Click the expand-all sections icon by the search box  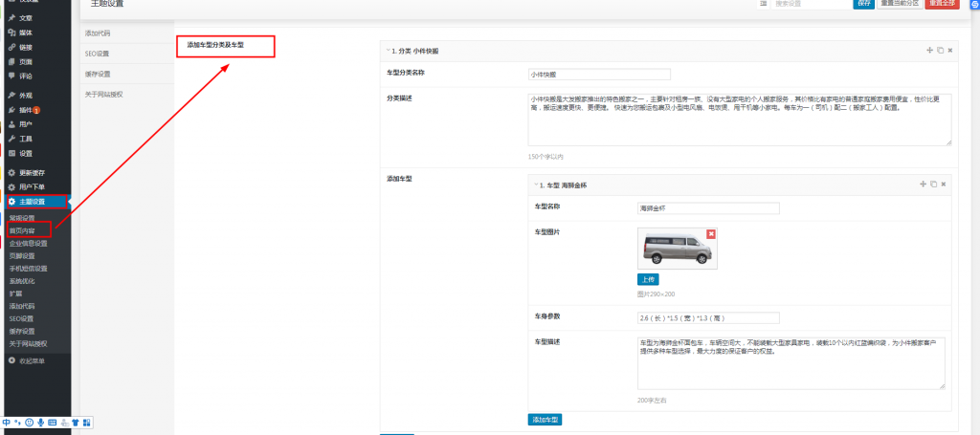(763, 3)
